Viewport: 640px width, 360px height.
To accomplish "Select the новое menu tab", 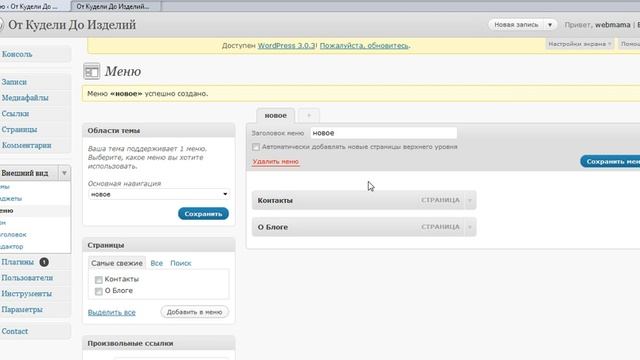I will click(276, 116).
